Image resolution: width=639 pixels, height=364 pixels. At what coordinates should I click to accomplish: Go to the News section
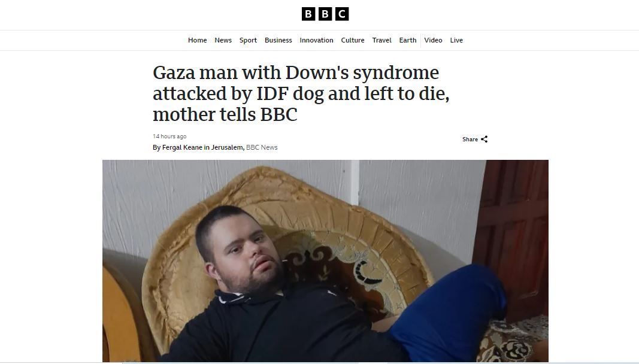pos(223,40)
